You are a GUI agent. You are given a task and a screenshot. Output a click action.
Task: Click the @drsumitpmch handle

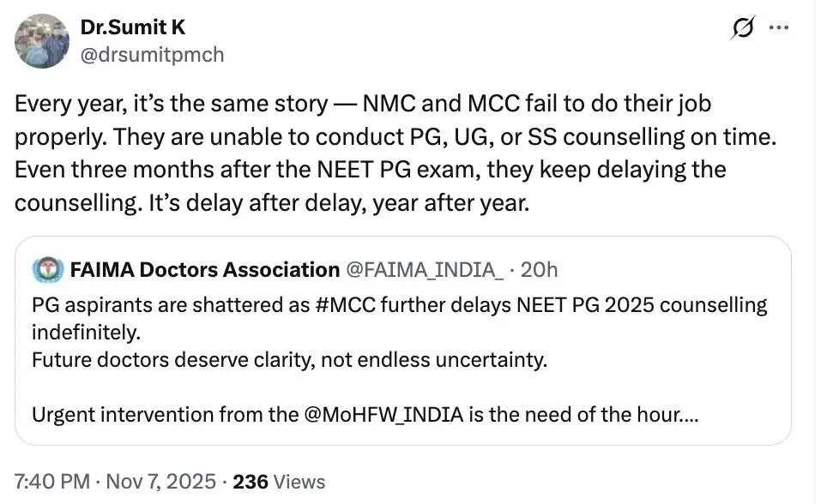coord(152,55)
